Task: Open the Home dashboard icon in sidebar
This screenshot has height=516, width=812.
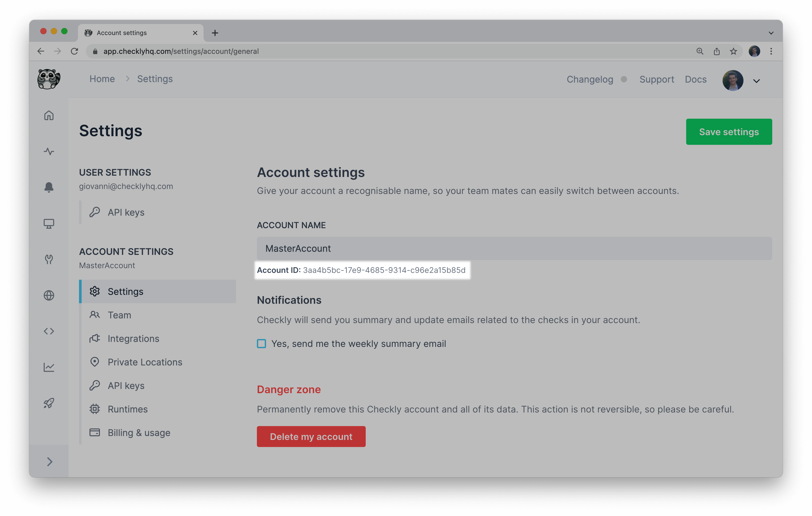Action: pos(49,116)
